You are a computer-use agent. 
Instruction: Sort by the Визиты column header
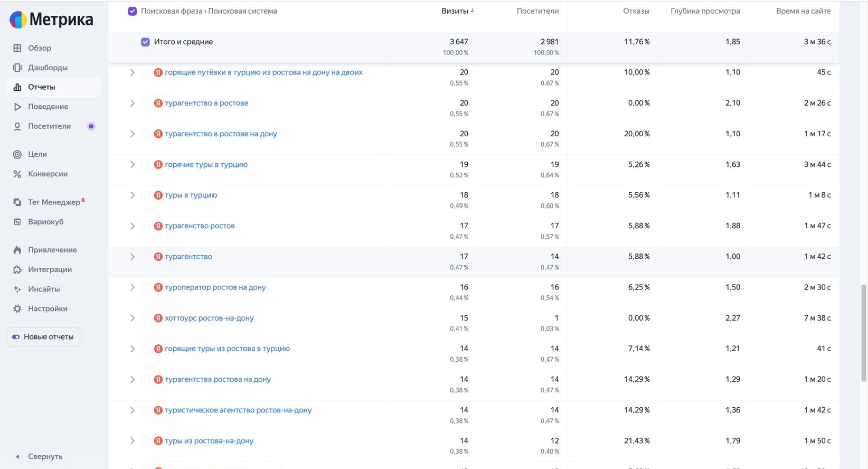[x=455, y=11]
